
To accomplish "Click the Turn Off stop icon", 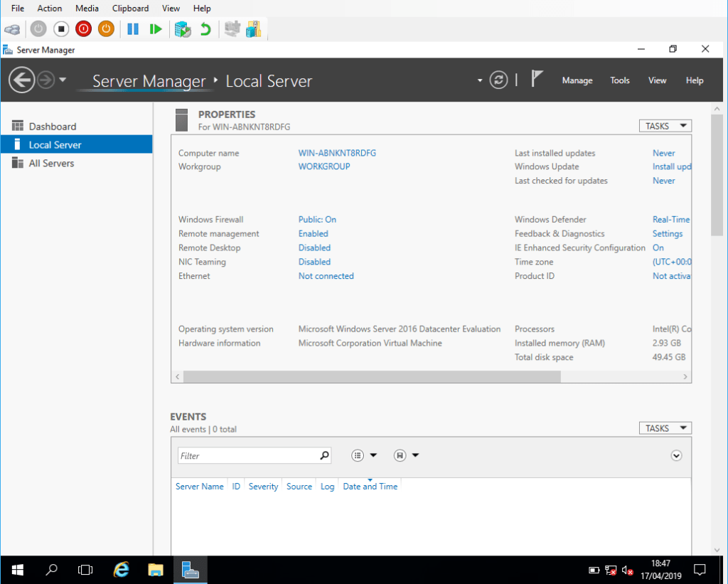I will click(61, 29).
